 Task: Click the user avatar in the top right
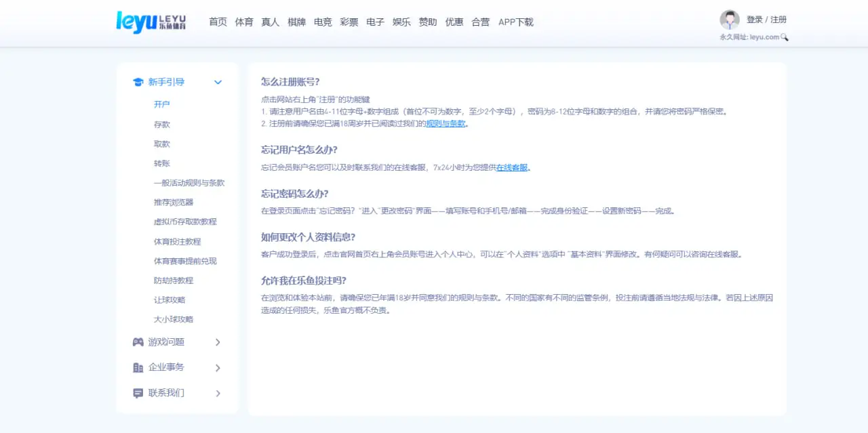click(x=730, y=19)
